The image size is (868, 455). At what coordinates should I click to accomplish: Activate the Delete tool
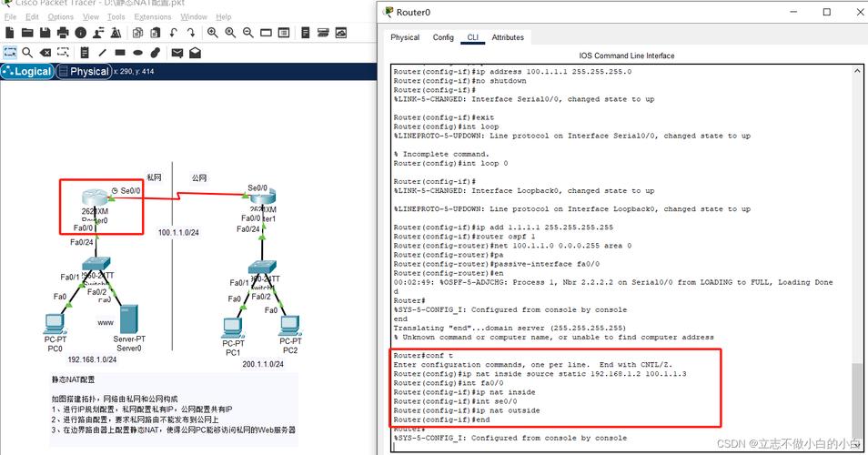(45, 53)
